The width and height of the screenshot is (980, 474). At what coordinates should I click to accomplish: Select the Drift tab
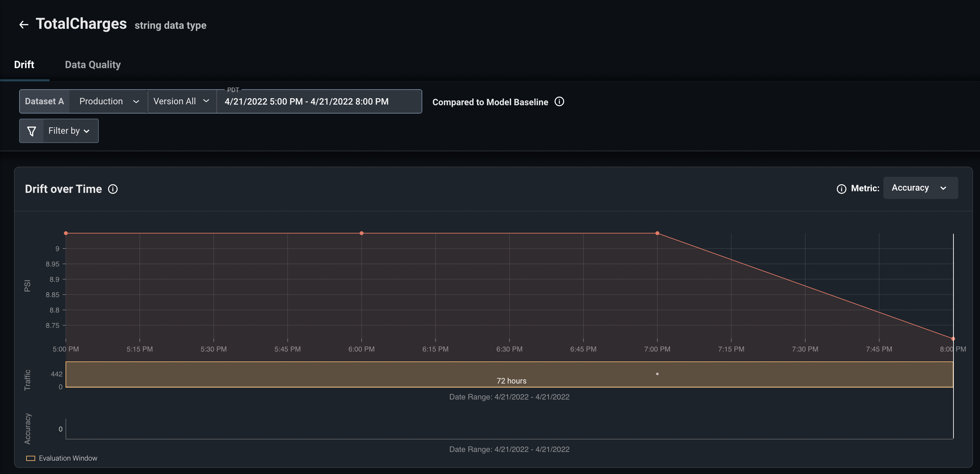tap(24, 65)
